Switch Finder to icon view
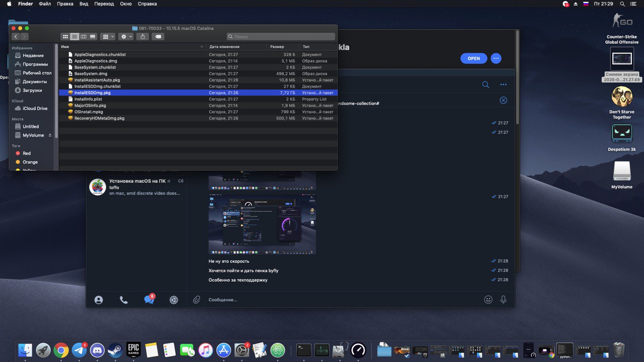The height and width of the screenshot is (362, 644). point(65,37)
